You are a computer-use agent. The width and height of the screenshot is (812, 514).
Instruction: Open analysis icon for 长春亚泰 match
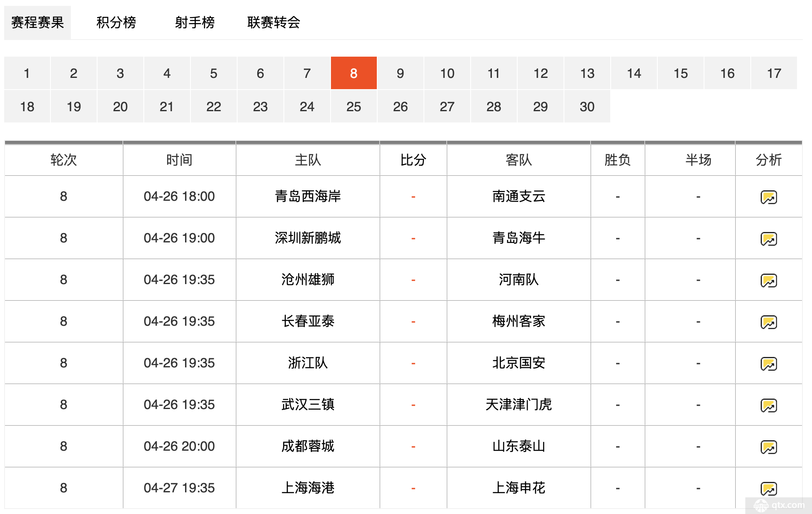(x=768, y=322)
